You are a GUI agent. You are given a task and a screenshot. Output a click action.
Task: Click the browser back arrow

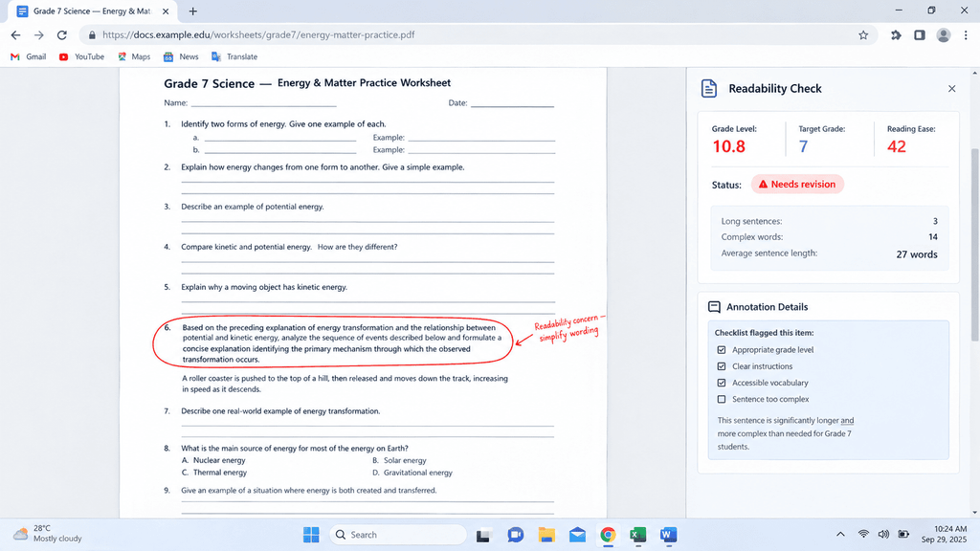tap(15, 35)
